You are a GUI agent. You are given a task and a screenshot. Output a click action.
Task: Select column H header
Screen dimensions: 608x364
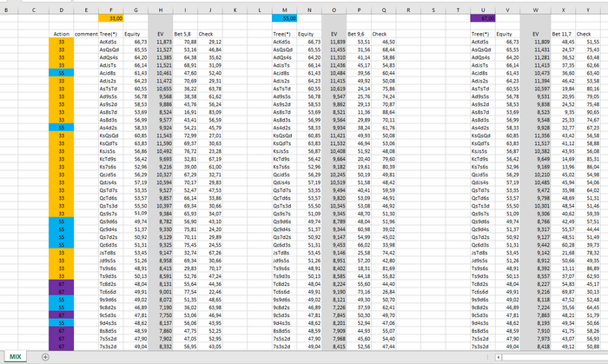click(161, 10)
